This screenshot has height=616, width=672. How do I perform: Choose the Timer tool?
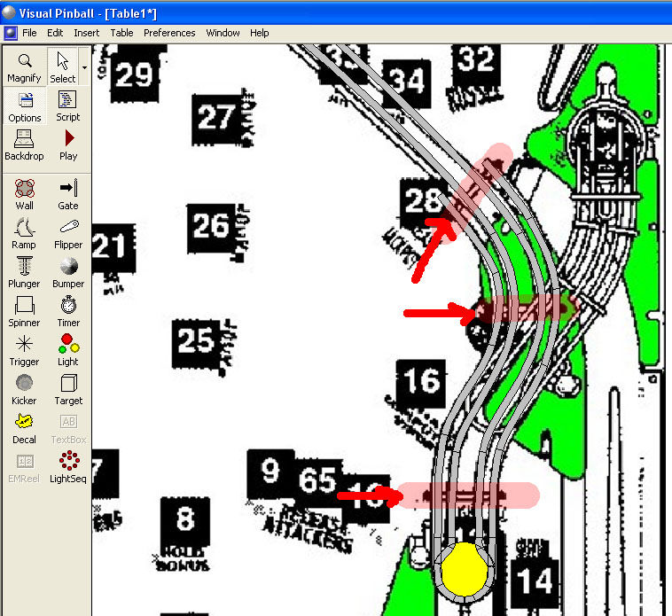68,310
